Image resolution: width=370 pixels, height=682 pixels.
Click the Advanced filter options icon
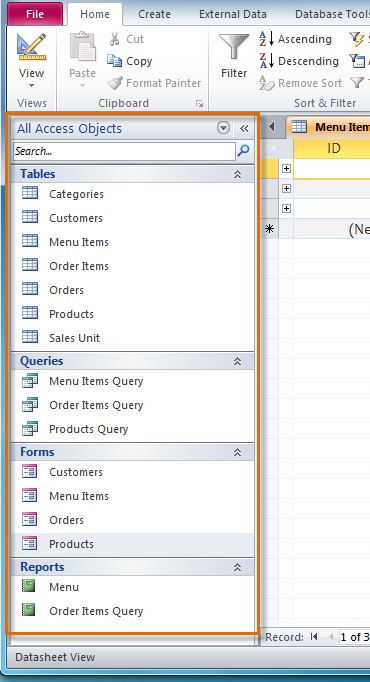coord(357,61)
